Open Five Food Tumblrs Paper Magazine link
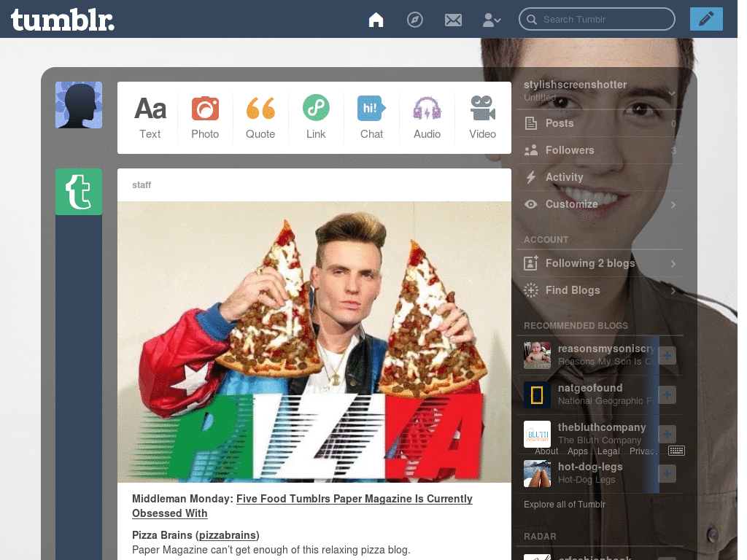 click(302, 506)
